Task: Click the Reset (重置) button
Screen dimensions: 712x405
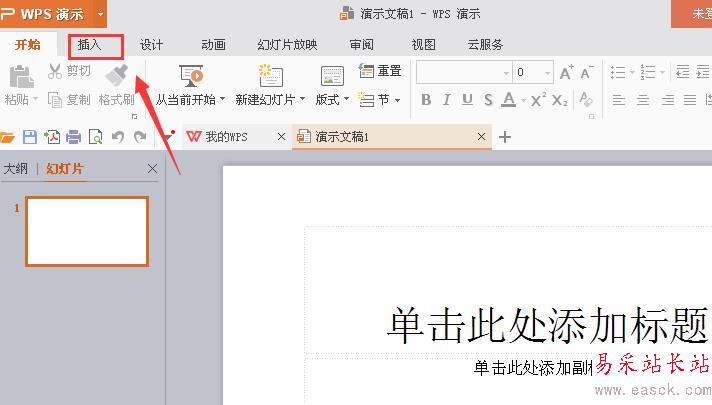Action: [x=380, y=71]
